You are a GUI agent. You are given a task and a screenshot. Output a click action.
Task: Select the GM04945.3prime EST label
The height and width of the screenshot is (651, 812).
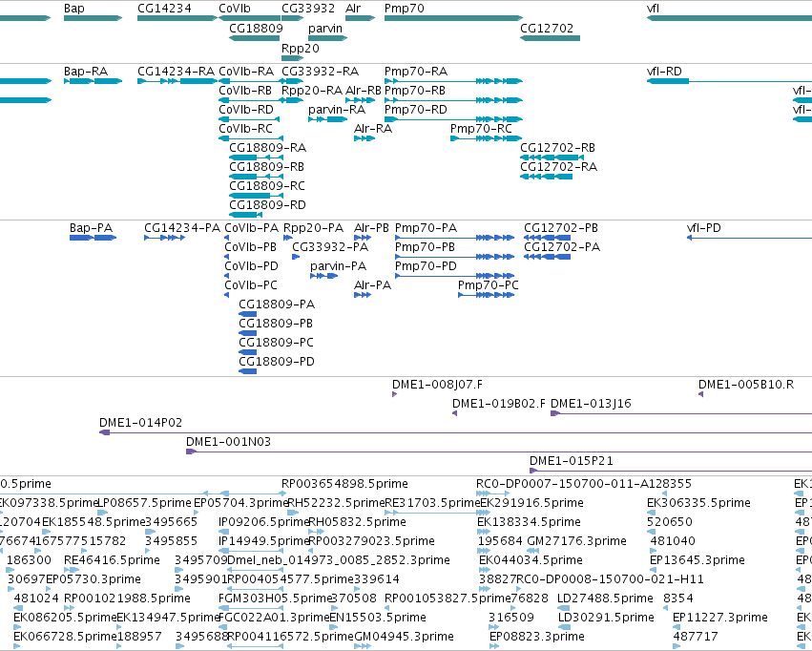(x=404, y=637)
